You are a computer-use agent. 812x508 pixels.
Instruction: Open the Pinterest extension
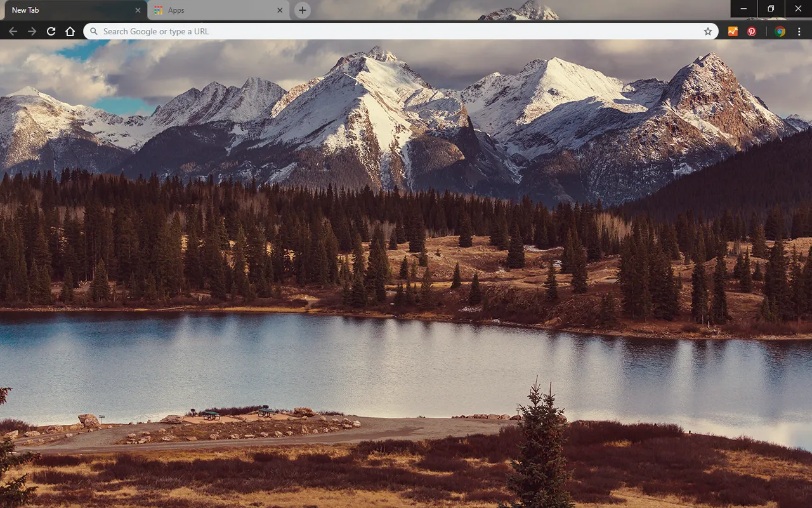click(x=752, y=31)
